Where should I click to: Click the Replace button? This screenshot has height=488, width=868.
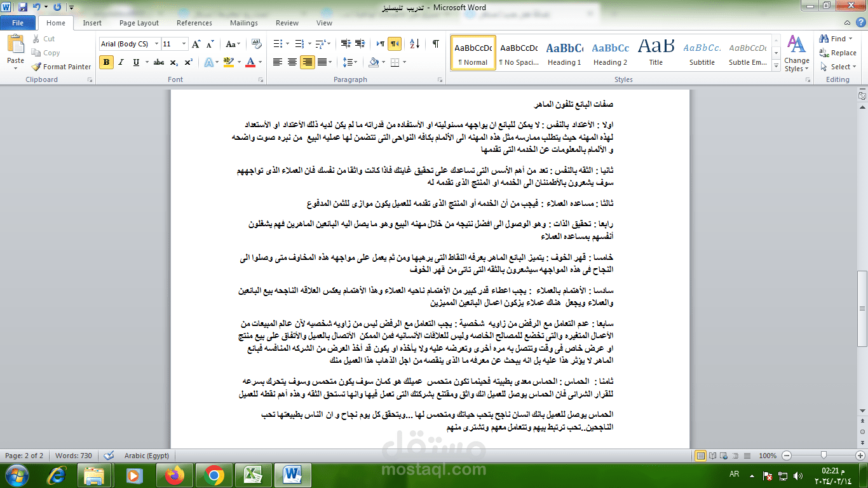coord(837,53)
